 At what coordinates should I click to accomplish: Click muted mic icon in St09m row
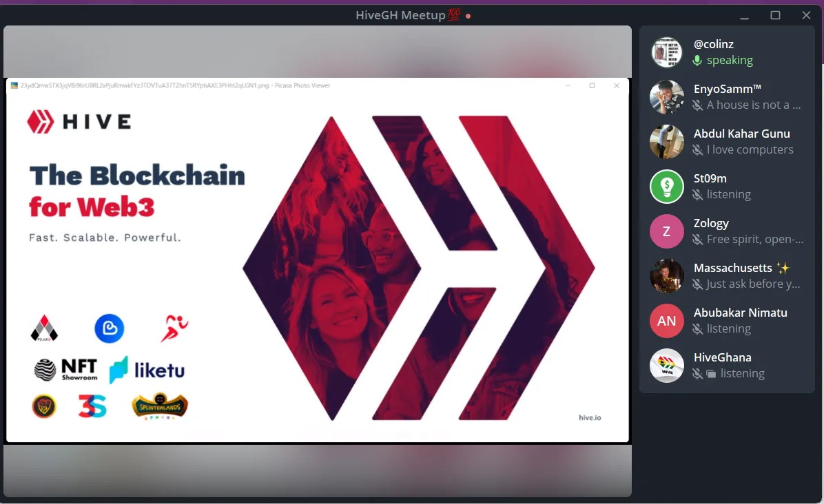coord(698,195)
